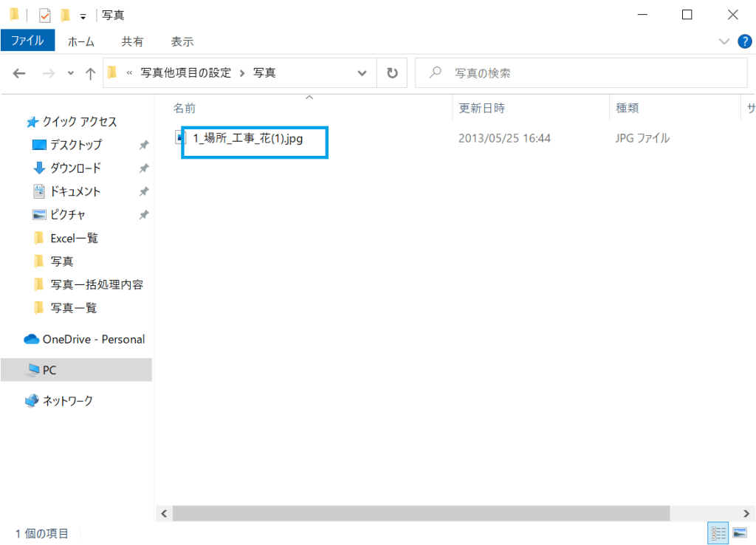Refresh the current folder view

point(392,73)
